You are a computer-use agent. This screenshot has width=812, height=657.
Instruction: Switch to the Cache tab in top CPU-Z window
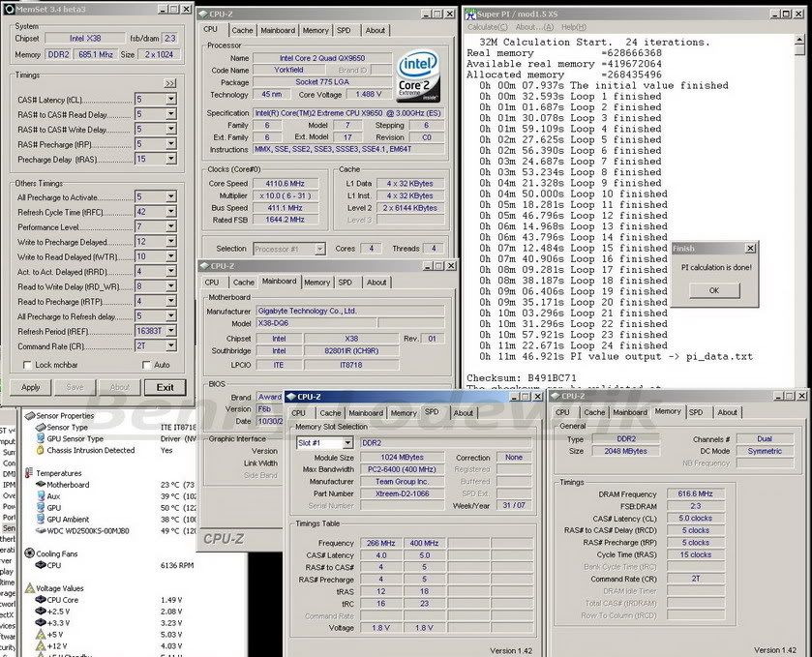(243, 30)
